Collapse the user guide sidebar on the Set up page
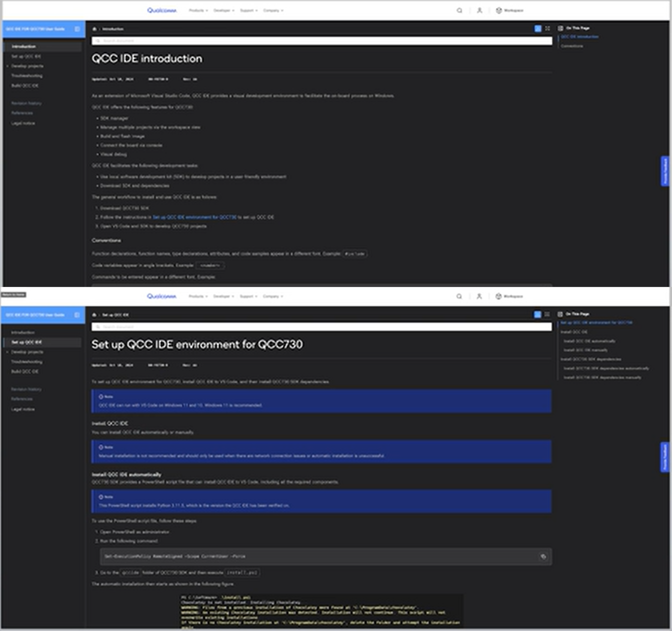 tap(77, 315)
